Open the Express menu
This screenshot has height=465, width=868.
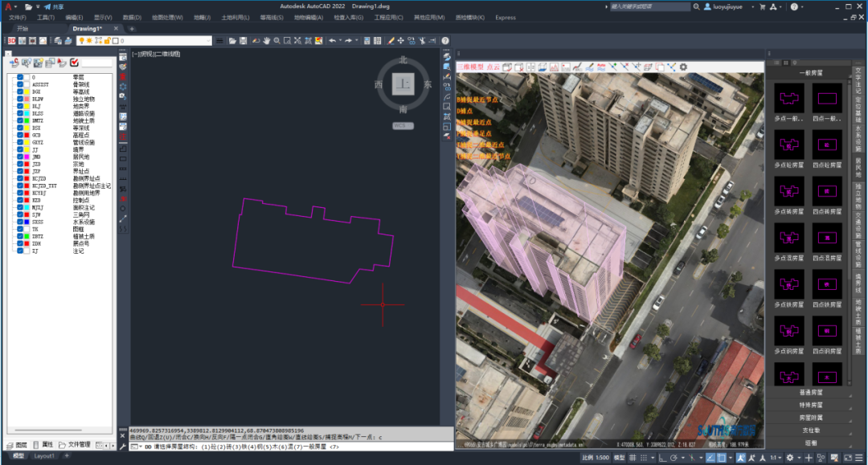[506, 18]
